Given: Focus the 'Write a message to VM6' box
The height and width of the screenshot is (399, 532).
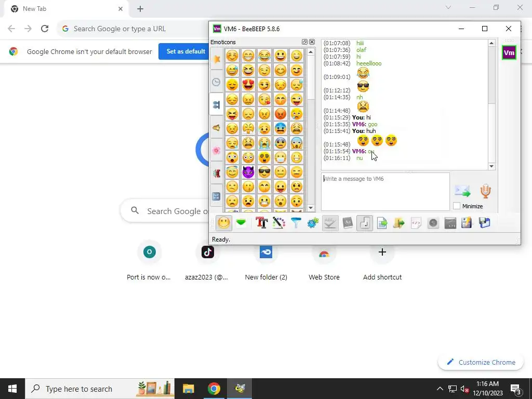Looking at the screenshot, I should click(385, 192).
